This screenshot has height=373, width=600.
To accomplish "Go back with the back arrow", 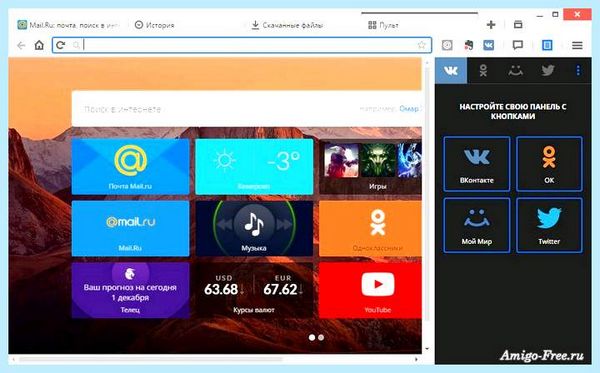I will click(x=21, y=46).
